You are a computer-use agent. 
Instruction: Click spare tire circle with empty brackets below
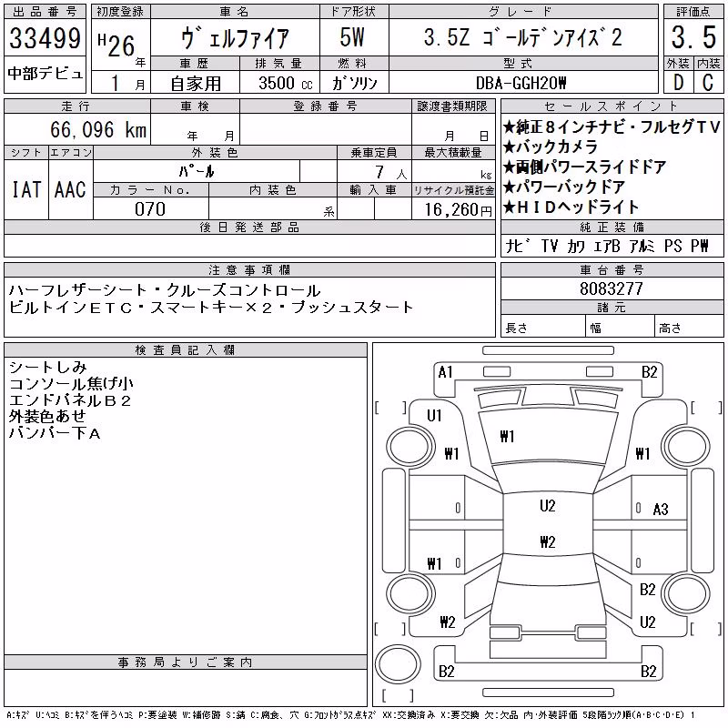click(x=398, y=664)
